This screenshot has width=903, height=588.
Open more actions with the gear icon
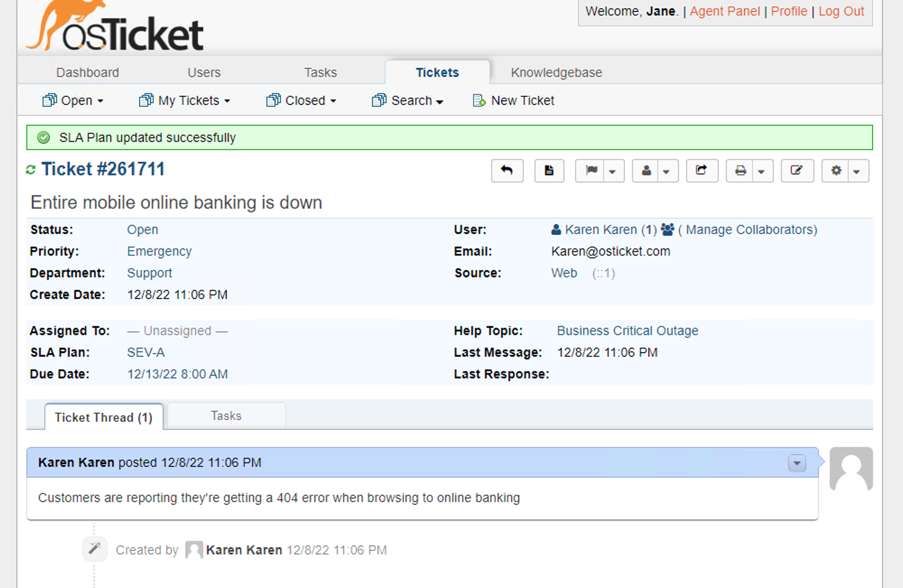pyautogui.click(x=836, y=171)
